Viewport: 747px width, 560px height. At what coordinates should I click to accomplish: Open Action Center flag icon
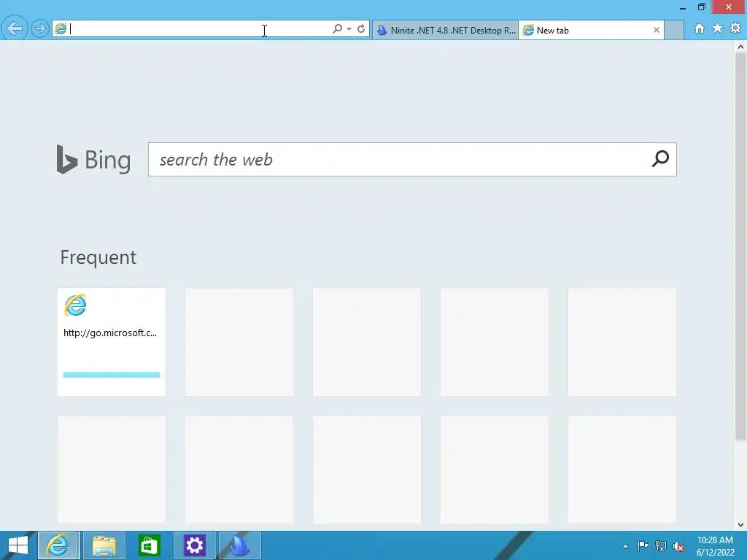643,545
